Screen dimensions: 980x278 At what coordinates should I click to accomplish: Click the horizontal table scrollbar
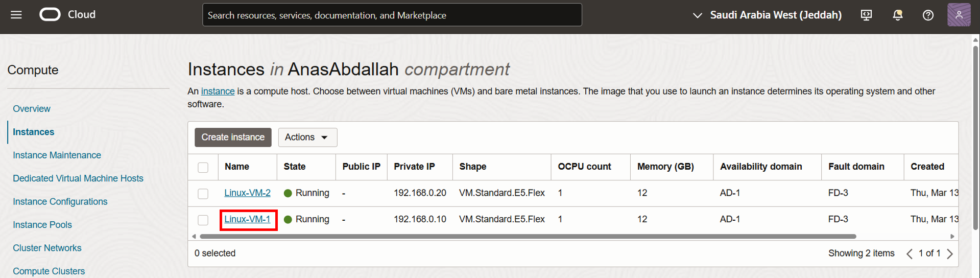[528, 237]
